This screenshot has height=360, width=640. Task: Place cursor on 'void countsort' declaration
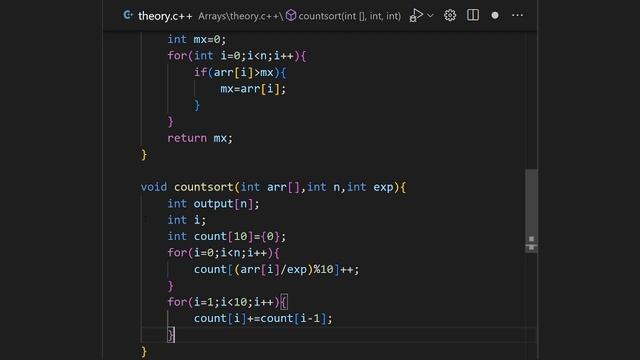coord(273,187)
